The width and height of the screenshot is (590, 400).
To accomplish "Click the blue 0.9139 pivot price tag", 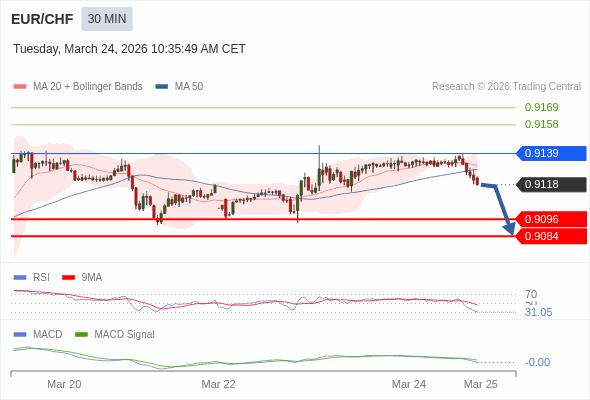I will point(551,154).
